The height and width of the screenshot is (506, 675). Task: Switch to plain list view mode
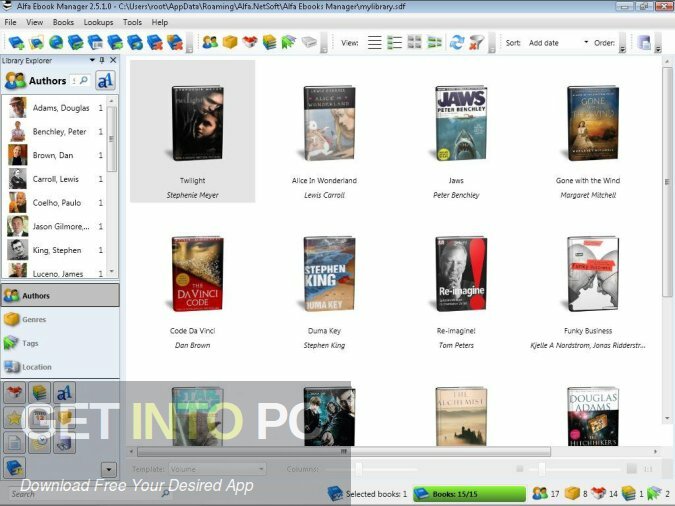(375, 42)
